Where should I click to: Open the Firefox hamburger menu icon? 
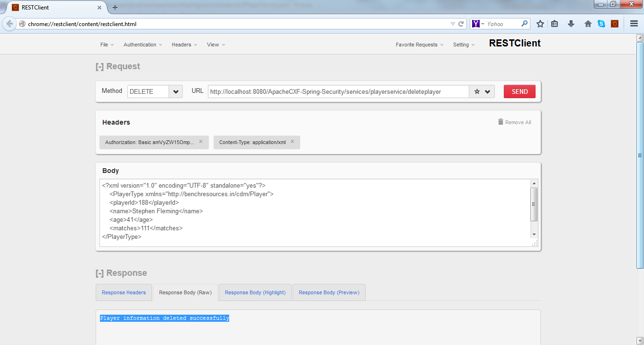(634, 23)
